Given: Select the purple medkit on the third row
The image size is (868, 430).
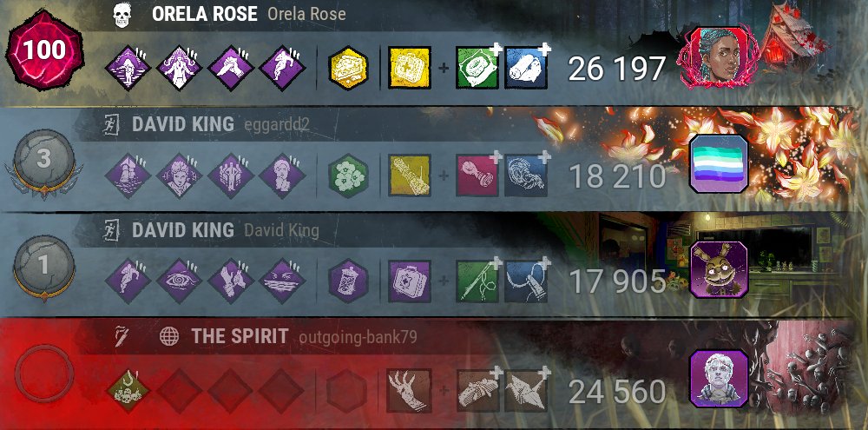Looking at the screenshot, I should click(409, 281).
